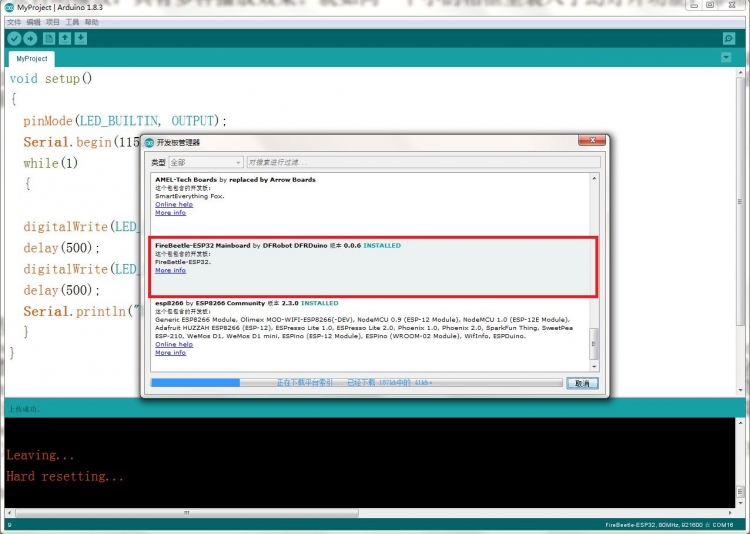
Task: Click the Upload arrow toolbar icon
Action: click(30, 39)
